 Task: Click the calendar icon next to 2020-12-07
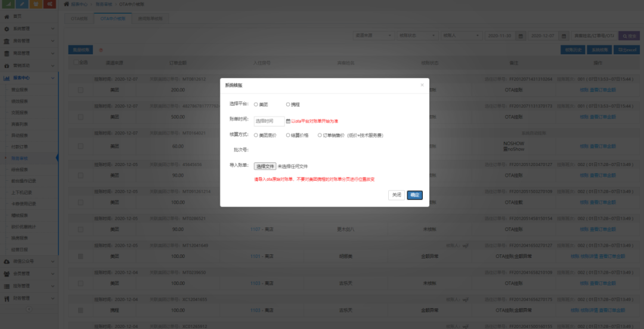(563, 36)
